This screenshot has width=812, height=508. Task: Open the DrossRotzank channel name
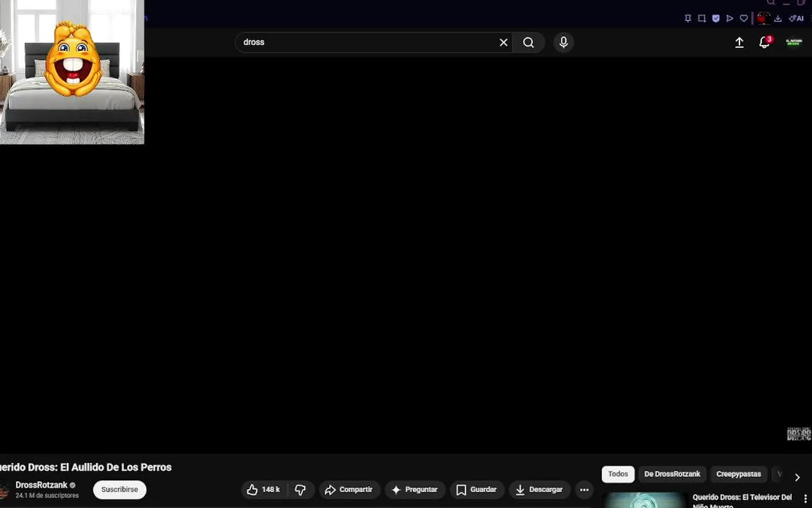42,485
